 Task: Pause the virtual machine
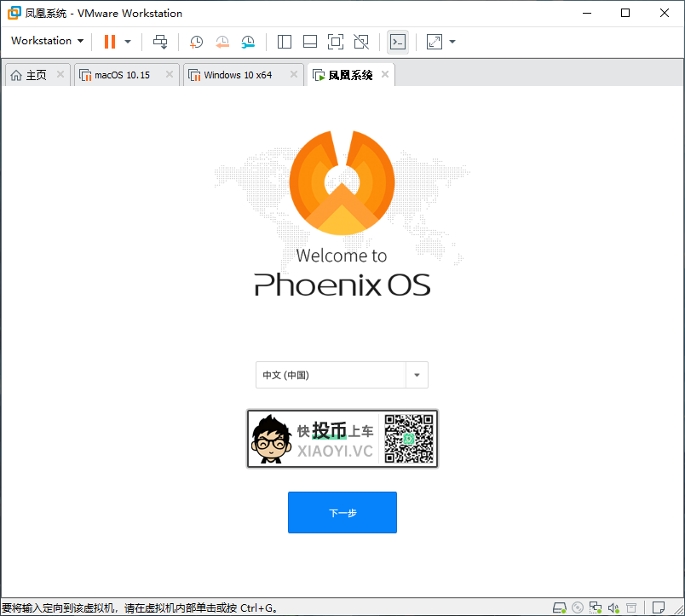point(110,42)
